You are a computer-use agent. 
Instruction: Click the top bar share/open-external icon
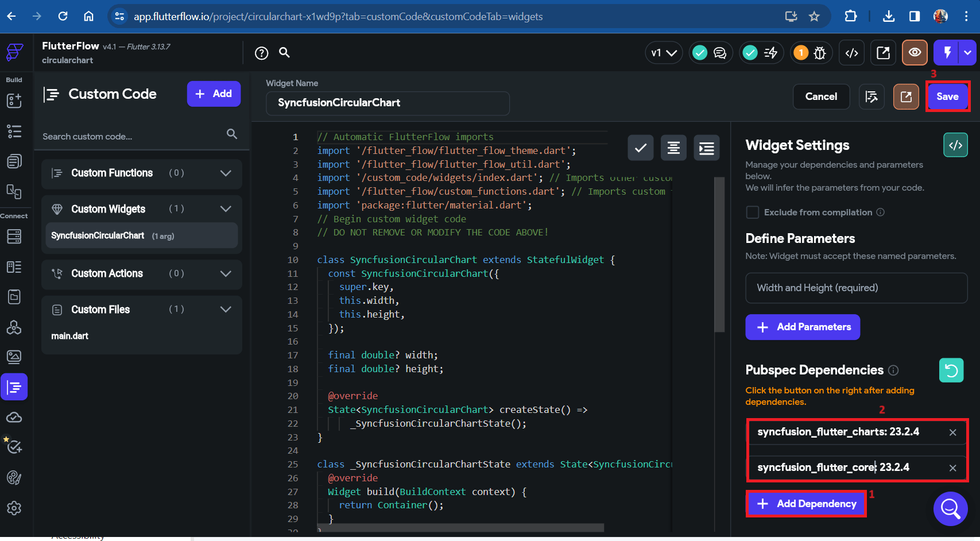(x=884, y=53)
